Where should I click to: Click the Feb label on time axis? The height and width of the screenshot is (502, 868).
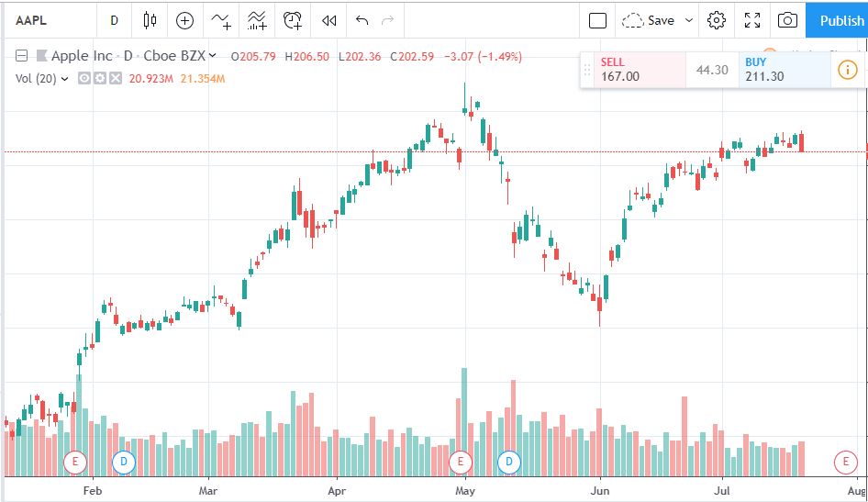[93, 490]
